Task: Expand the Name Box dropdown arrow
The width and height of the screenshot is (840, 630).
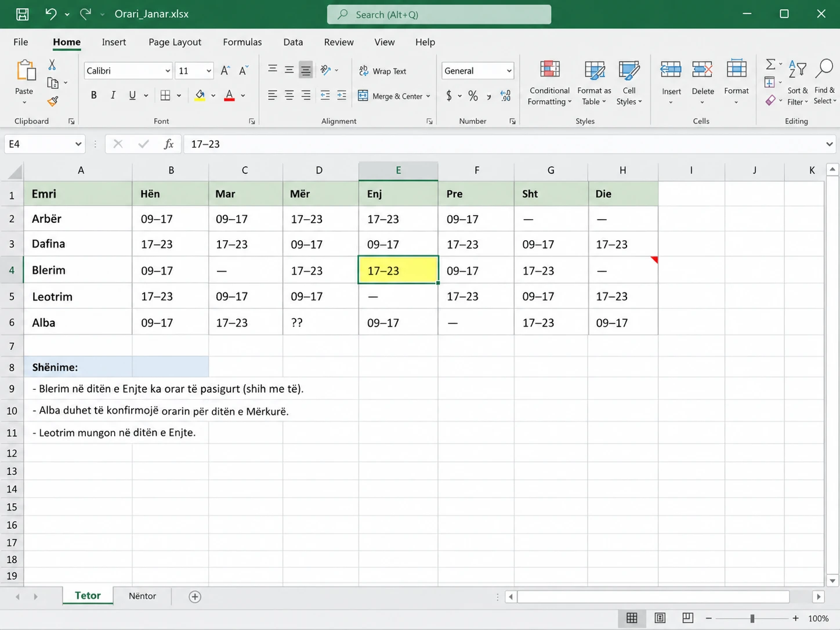Action: click(x=78, y=144)
